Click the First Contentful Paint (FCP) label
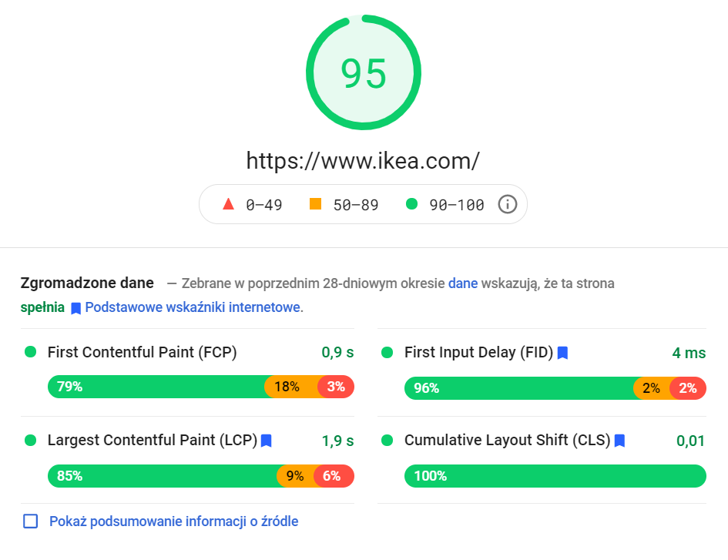Image resolution: width=728 pixels, height=560 pixels. coord(142,353)
